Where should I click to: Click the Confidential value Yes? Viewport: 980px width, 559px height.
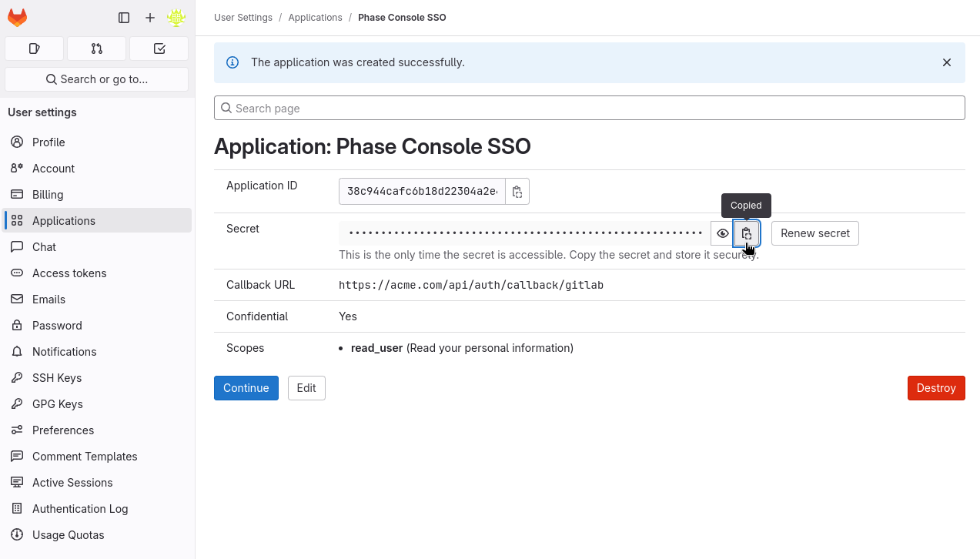click(x=348, y=316)
